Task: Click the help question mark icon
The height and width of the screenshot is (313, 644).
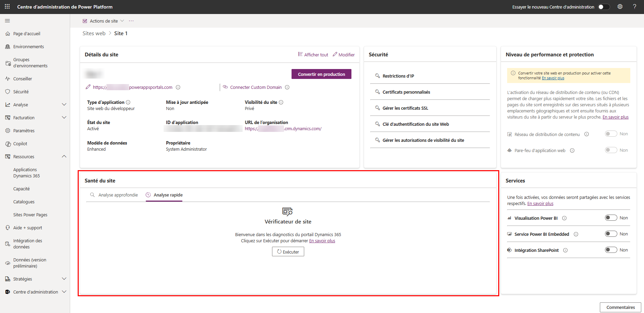Action: [634, 6]
